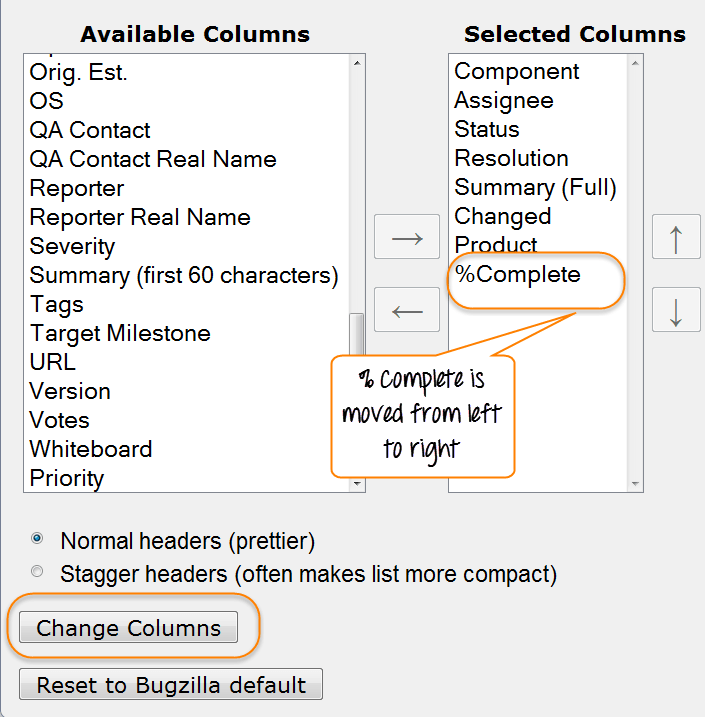Image resolution: width=705 pixels, height=717 pixels.
Task: Pick Whiteboard from Available Columns
Action: [90, 449]
